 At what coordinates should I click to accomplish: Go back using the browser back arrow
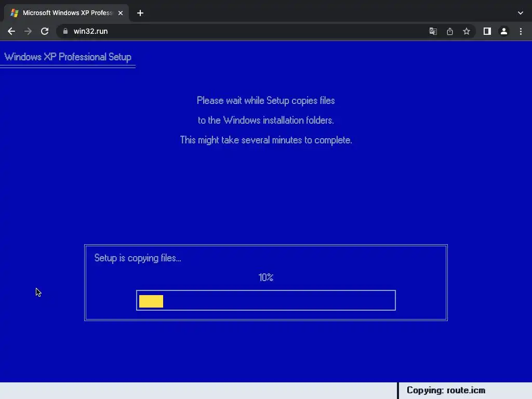(x=11, y=31)
